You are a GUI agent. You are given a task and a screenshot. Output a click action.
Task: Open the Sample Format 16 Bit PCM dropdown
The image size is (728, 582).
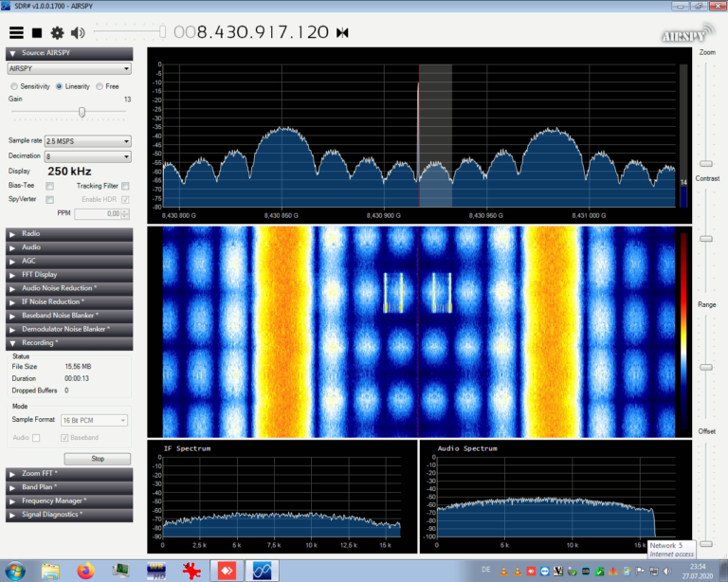tap(94, 420)
